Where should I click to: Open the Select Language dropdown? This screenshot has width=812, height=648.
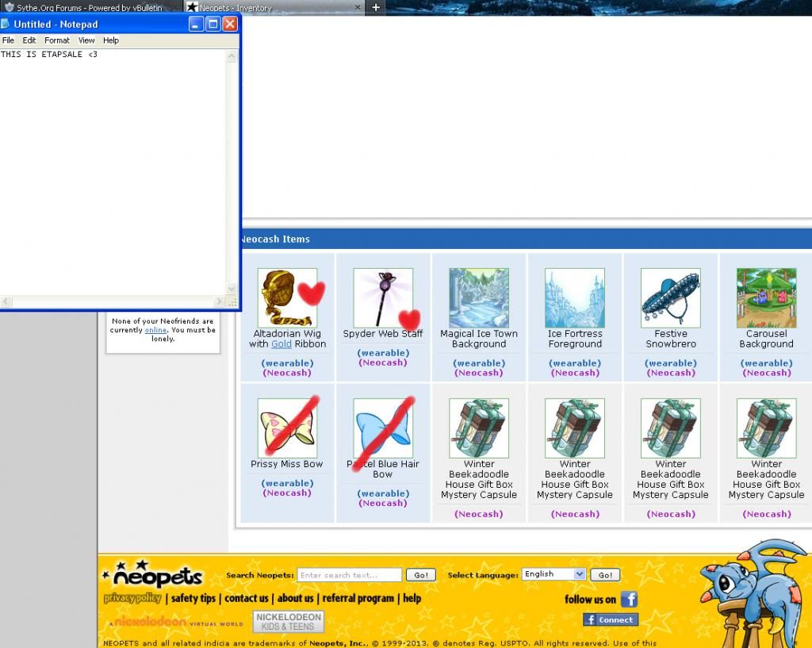(553, 574)
